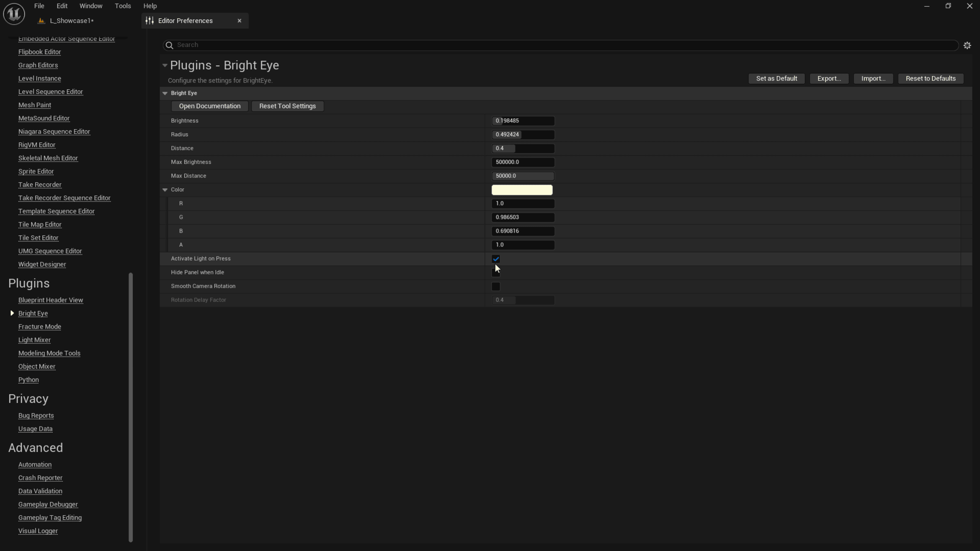Click the Max Brightness value field

coord(523,162)
